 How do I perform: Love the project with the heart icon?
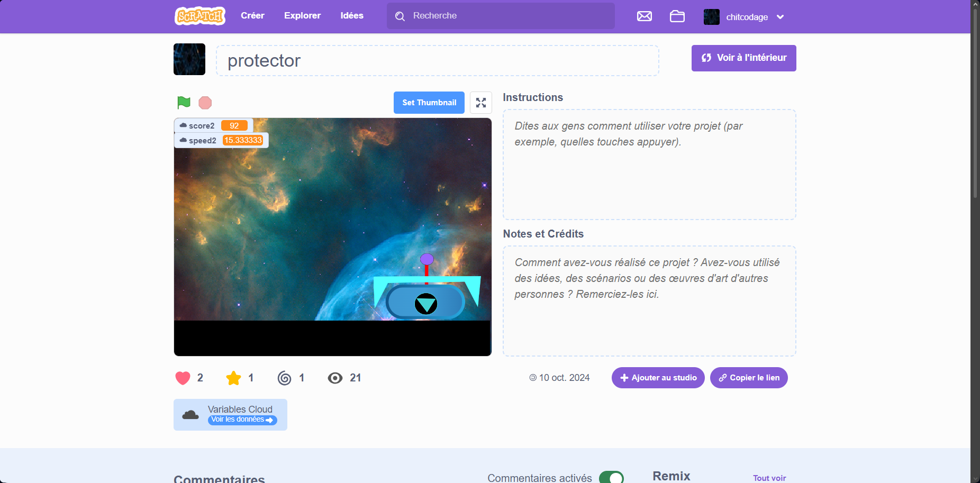tap(183, 378)
